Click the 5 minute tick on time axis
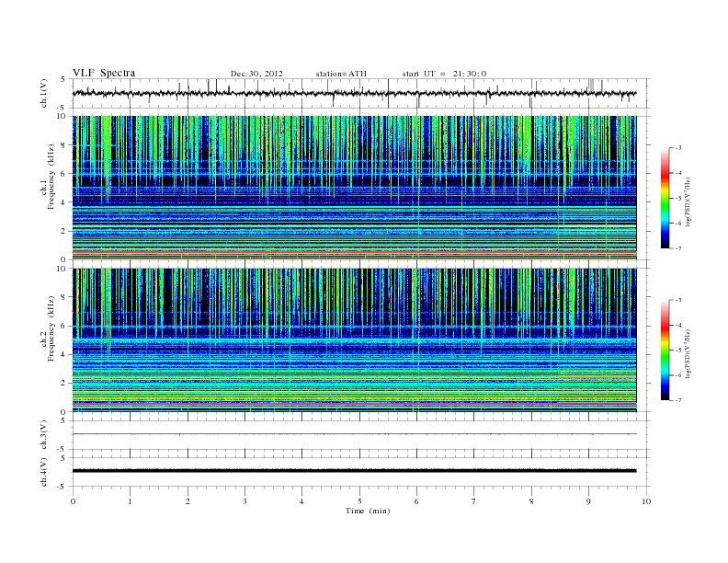The image size is (728, 563). (359, 501)
